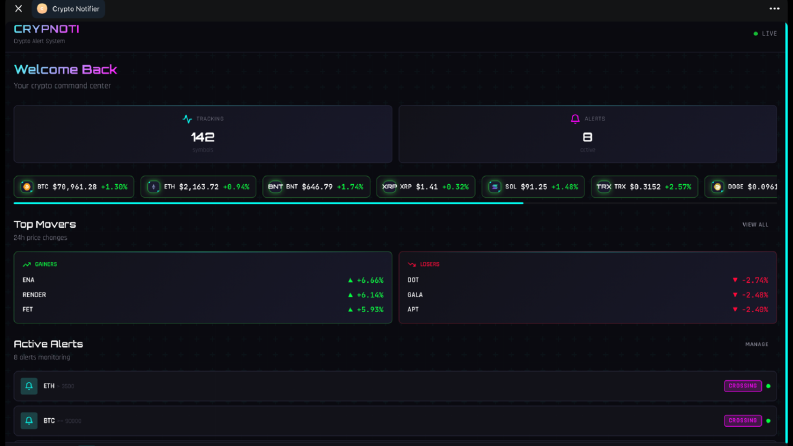Click the LIVE status indicator
The height and width of the screenshot is (446, 793).
tap(765, 33)
